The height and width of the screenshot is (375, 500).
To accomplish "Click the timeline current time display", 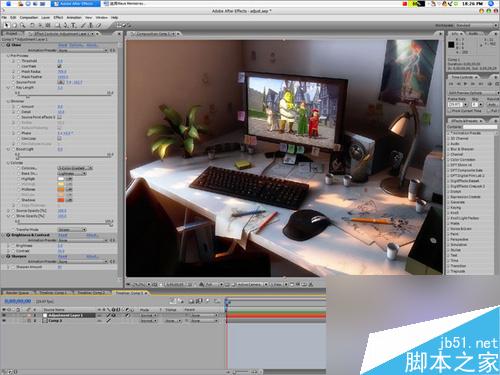I will (18, 301).
